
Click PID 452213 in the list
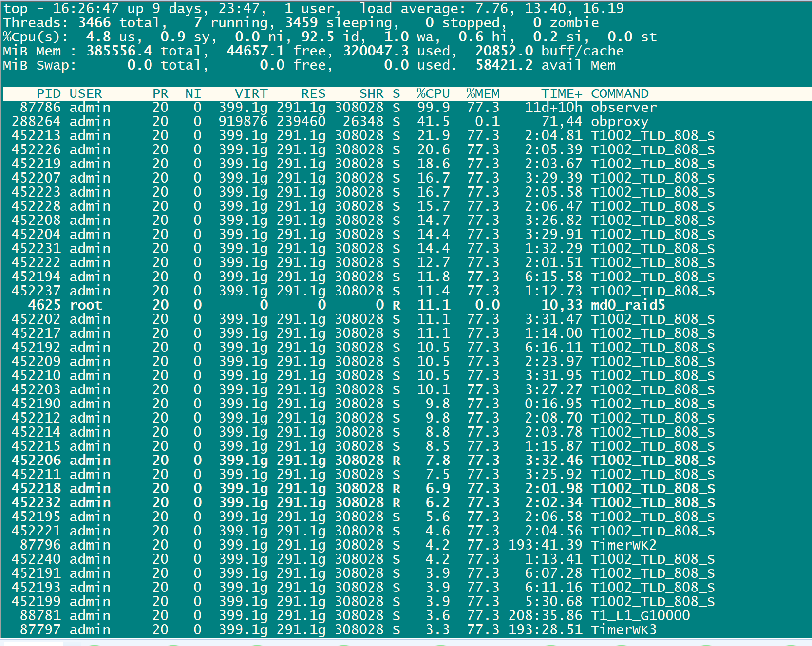[37, 136]
